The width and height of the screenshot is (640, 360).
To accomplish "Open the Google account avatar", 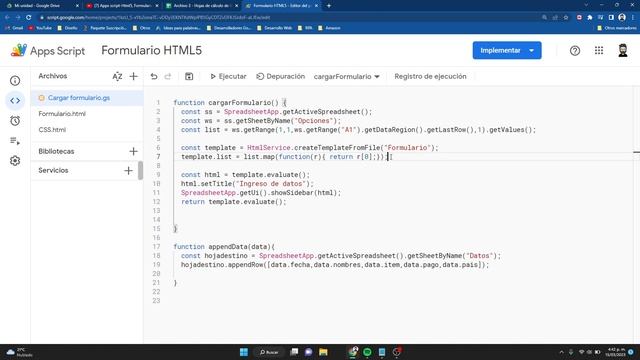I will (x=622, y=50).
